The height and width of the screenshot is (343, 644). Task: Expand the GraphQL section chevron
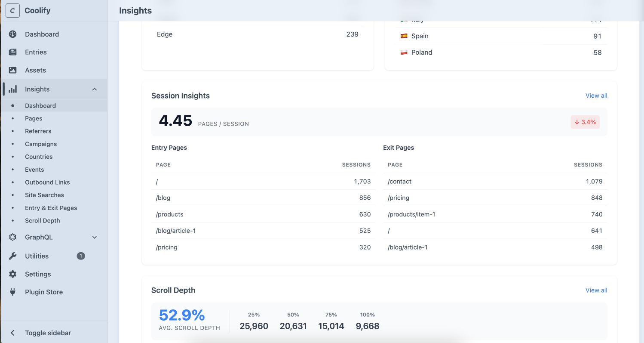(95, 237)
